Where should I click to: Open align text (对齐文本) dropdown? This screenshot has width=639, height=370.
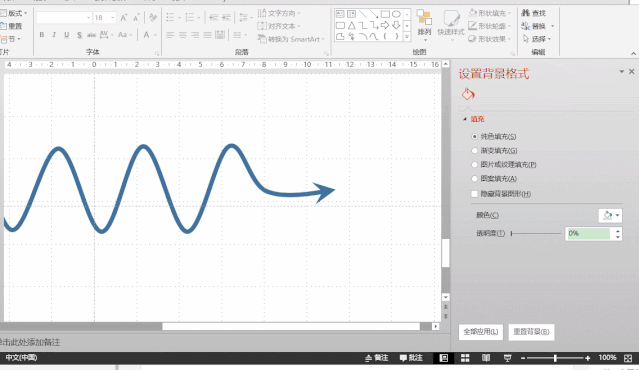pyautogui.click(x=279, y=26)
